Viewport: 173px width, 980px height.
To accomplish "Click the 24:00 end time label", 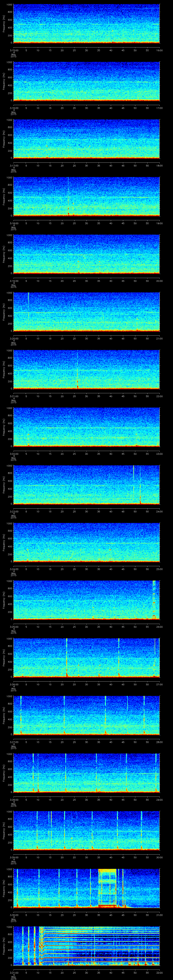I will [x=160, y=511].
